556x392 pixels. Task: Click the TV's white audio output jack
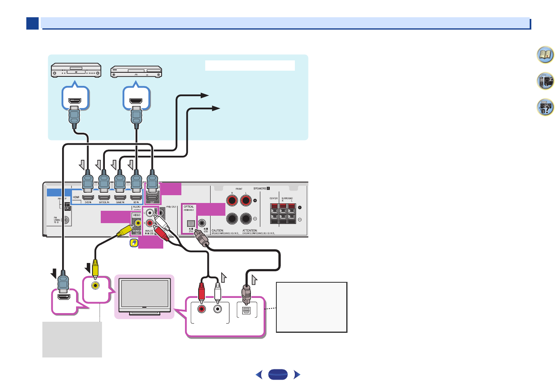click(218, 308)
